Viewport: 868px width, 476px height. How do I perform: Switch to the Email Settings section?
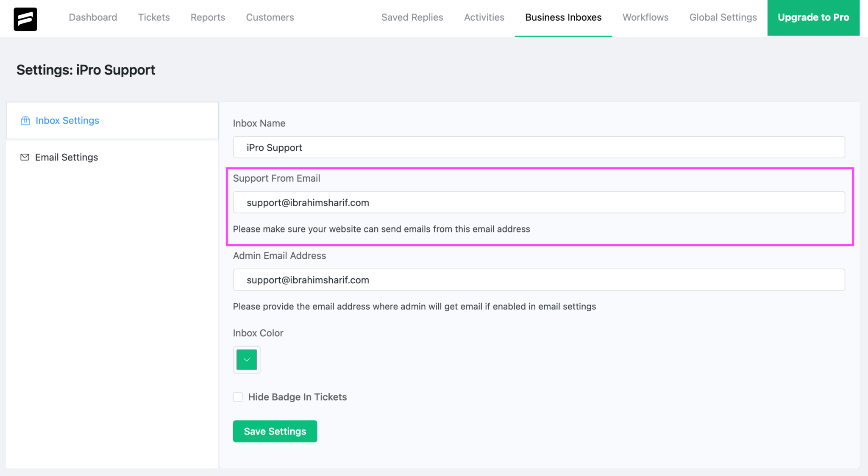(67, 157)
